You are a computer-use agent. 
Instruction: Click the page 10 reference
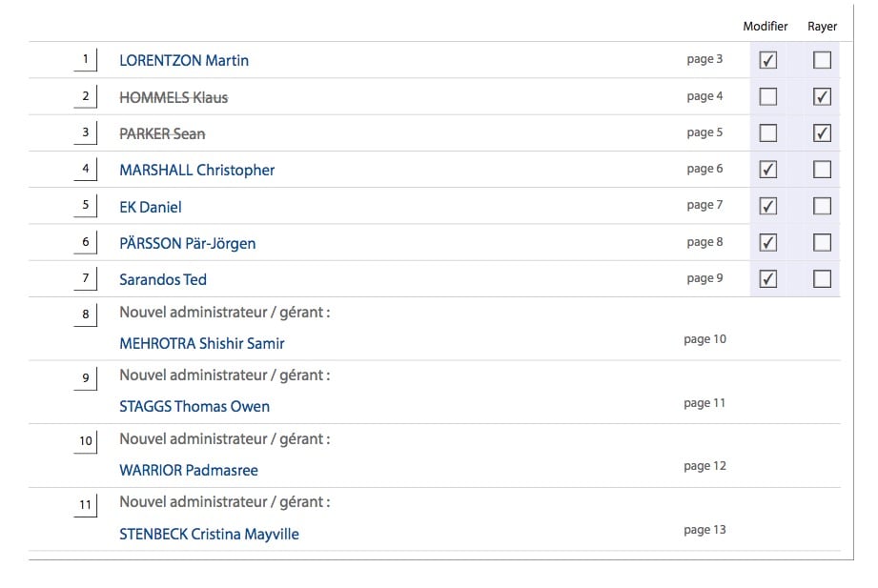pos(704,339)
